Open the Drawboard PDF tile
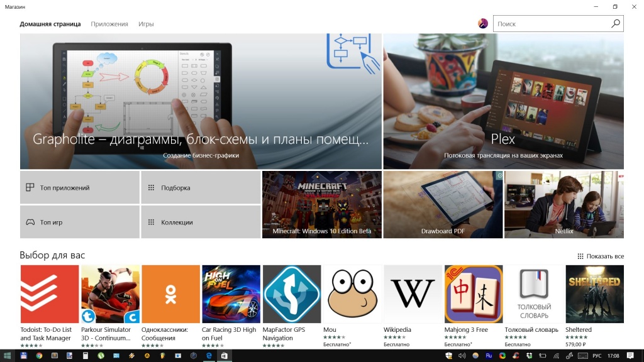This screenshot has width=644, height=362. coord(443,204)
